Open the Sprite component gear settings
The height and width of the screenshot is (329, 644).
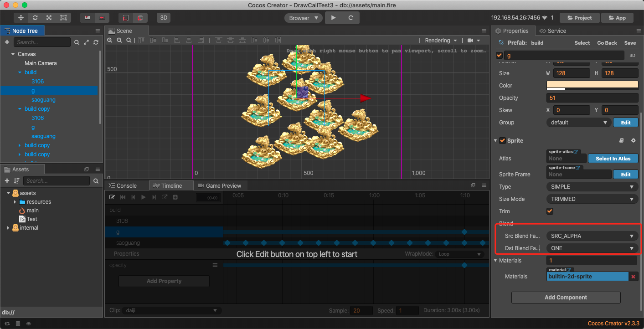pos(633,141)
